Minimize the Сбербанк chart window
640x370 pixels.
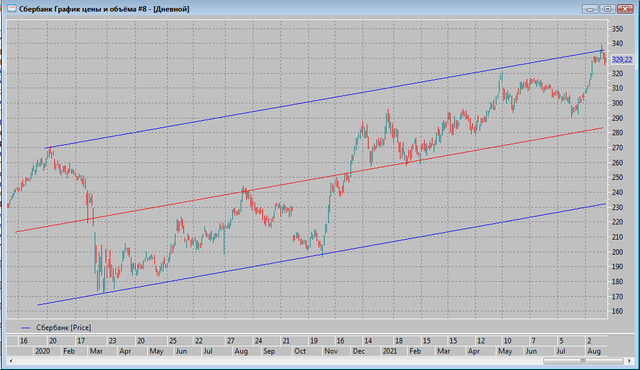tap(590, 9)
